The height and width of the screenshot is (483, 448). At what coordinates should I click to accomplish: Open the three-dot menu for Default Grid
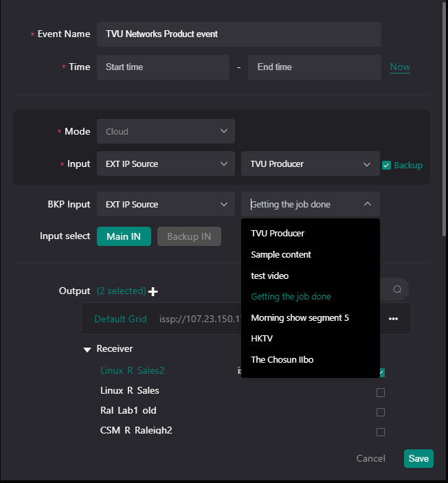tap(393, 319)
